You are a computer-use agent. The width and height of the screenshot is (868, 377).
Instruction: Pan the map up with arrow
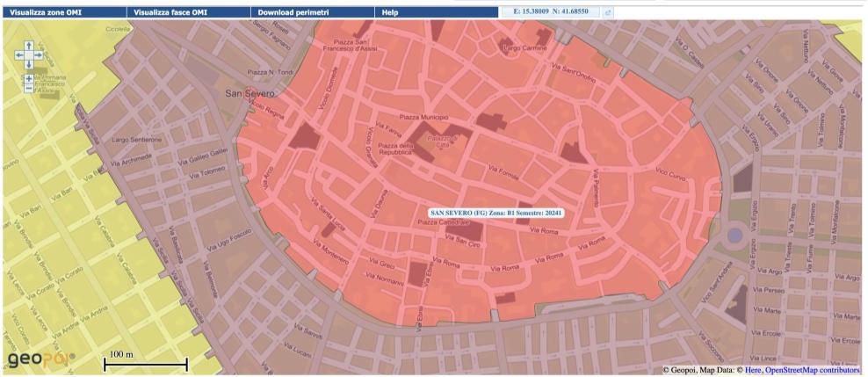[x=29, y=44]
